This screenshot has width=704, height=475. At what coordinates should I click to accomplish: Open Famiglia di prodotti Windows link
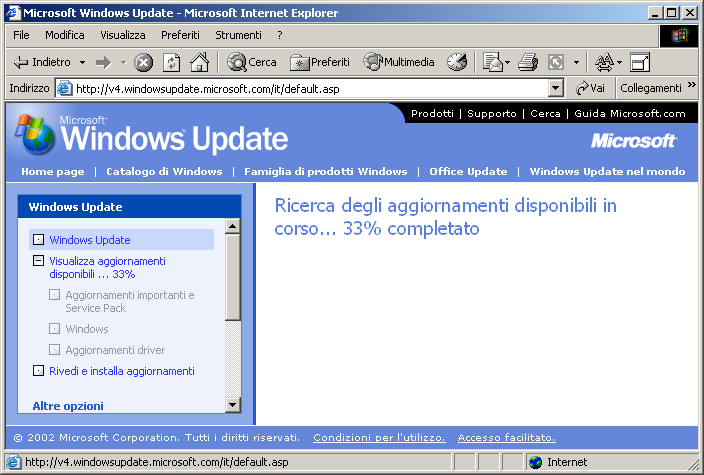[326, 172]
